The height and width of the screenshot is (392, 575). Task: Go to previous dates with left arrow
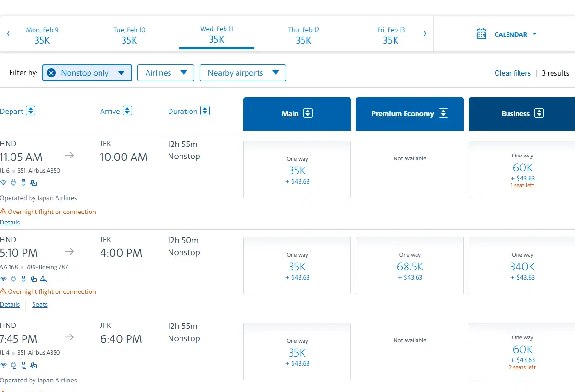pyautogui.click(x=8, y=34)
